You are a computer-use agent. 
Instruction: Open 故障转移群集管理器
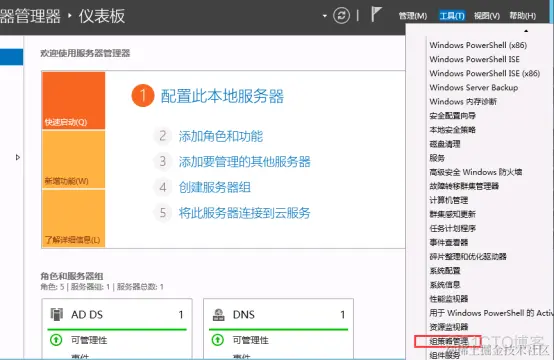click(x=464, y=186)
